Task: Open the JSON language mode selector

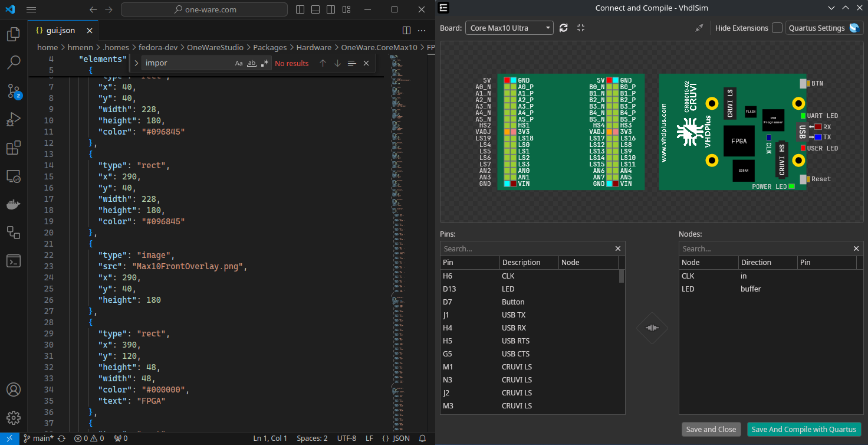Action: click(x=396, y=439)
